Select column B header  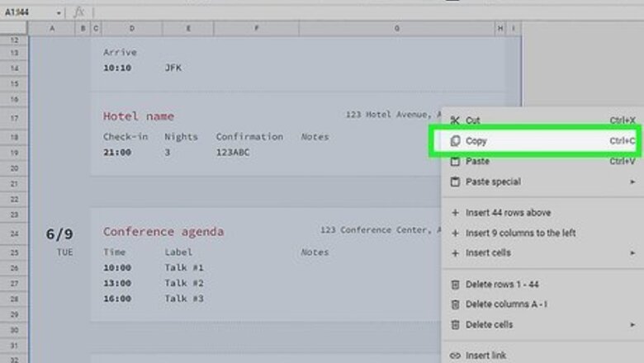click(83, 28)
